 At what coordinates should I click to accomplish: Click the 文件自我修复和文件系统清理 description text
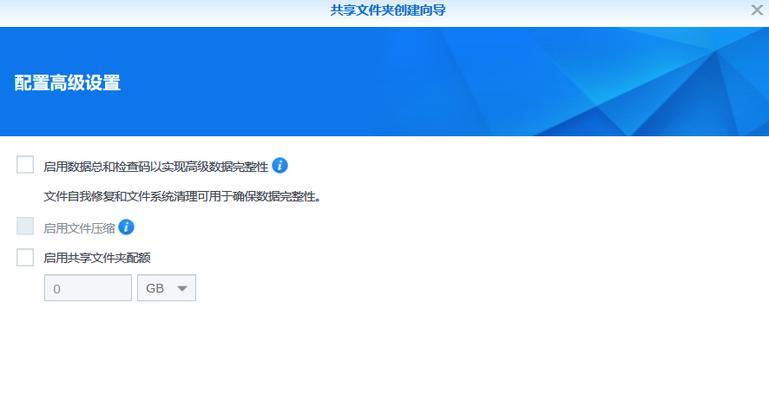click(x=182, y=197)
